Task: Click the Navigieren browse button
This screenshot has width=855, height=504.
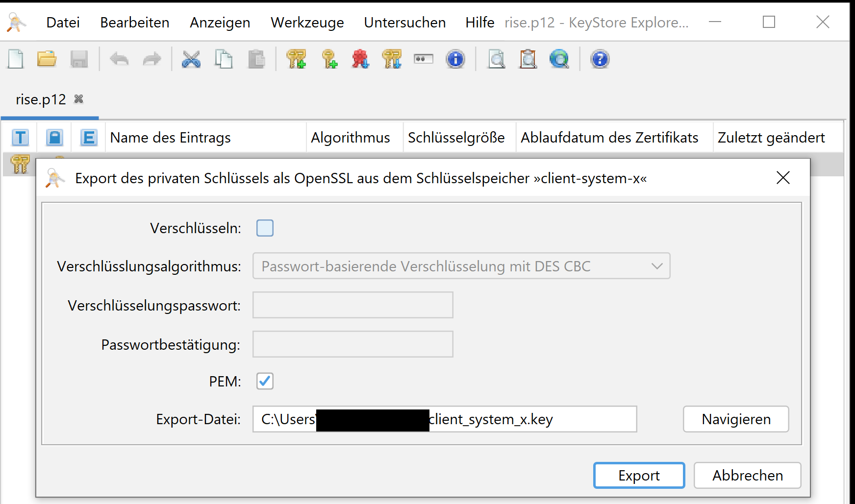Action: 735,419
